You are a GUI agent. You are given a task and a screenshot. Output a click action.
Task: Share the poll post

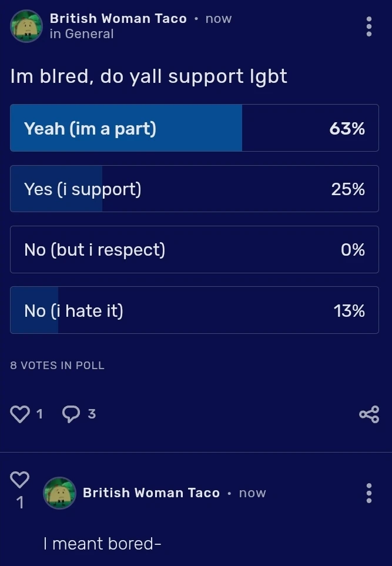[x=369, y=414]
